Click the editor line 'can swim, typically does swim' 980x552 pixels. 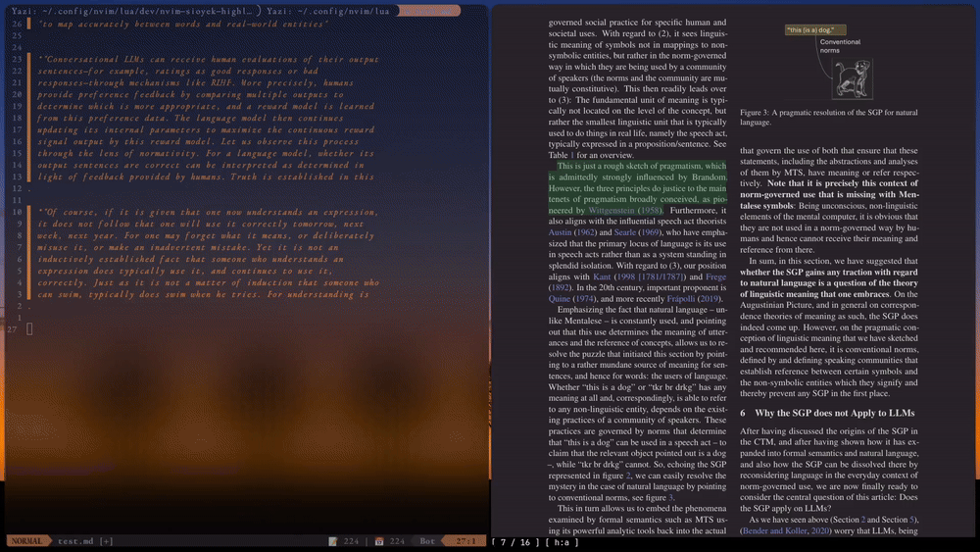tap(203, 294)
